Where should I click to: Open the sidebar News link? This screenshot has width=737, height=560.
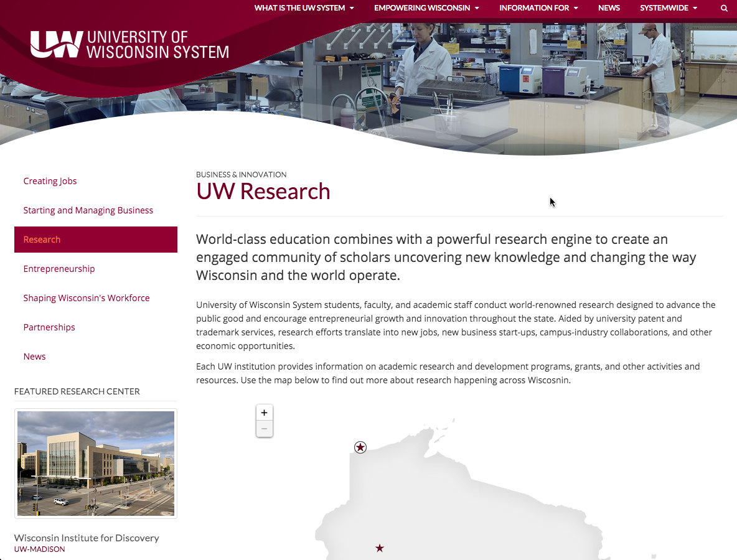(35, 357)
